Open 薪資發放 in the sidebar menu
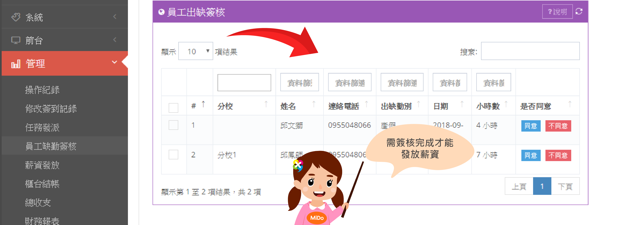Image resolution: width=644 pixels, height=225 pixels. 42,165
